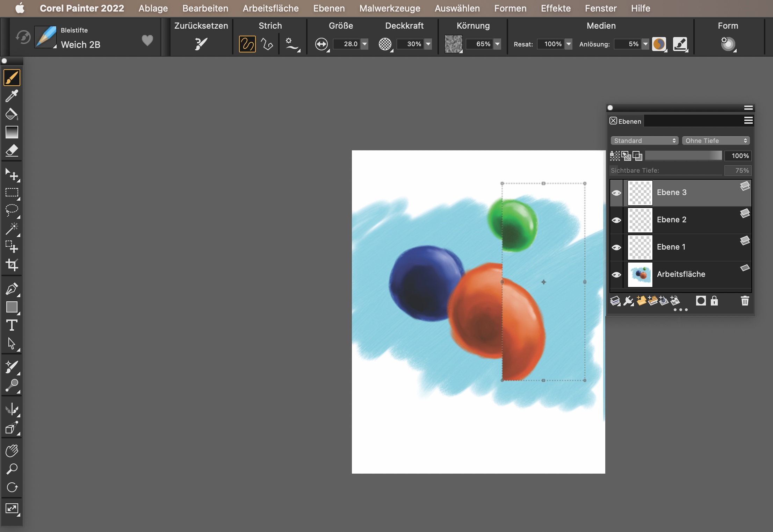The width and height of the screenshot is (773, 532).
Task: Hide the Ebene 1 layer
Action: (616, 247)
